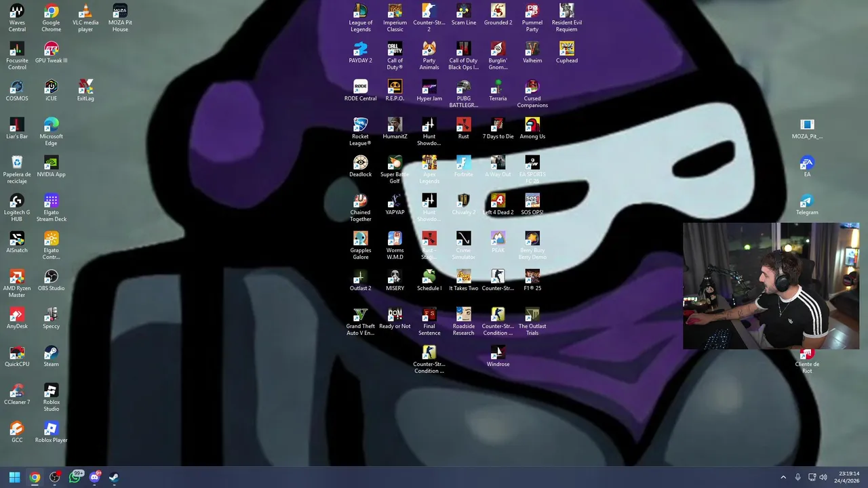Open GPU Tweak III shortcut

point(52,53)
